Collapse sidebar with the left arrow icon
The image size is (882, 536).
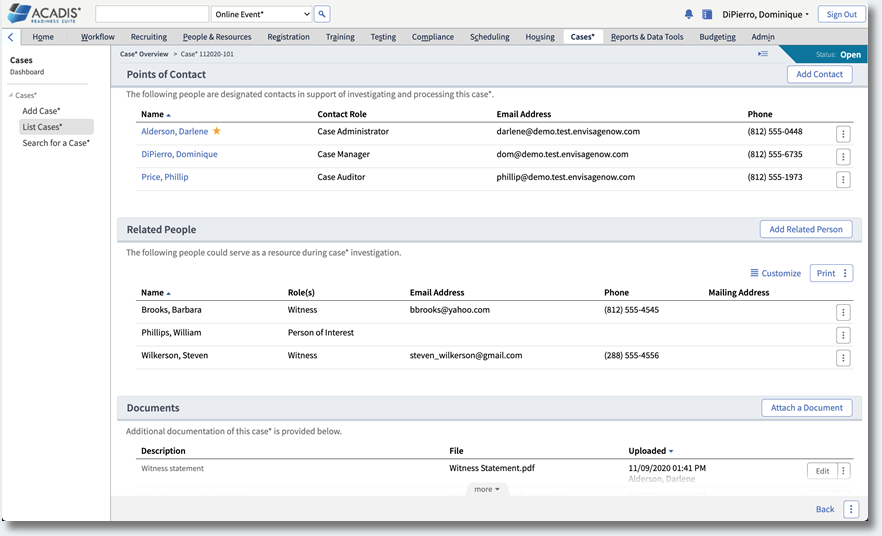10,37
